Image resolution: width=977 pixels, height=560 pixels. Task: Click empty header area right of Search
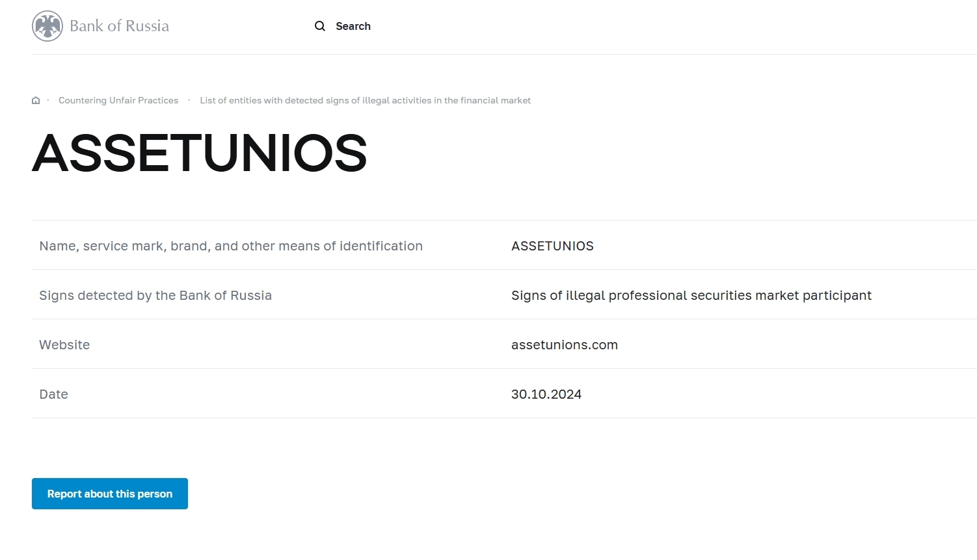pyautogui.click(x=650, y=26)
